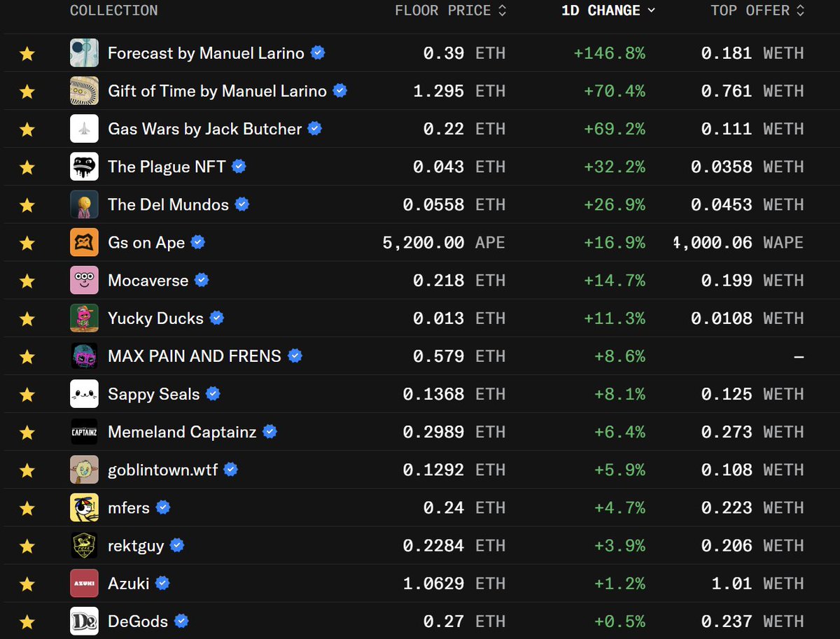840x639 pixels.
Task: Click the +146.8% change value
Action: [x=610, y=53]
